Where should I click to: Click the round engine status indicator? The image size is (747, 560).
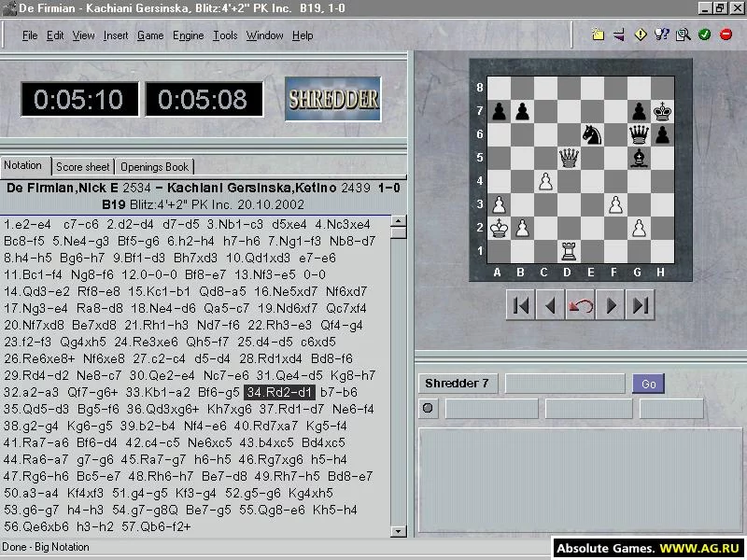pyautogui.click(x=428, y=408)
